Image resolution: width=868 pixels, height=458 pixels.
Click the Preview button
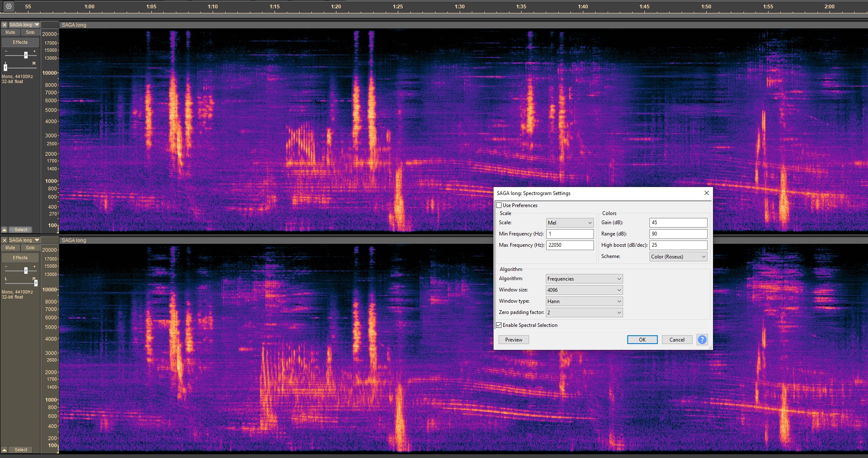point(514,340)
